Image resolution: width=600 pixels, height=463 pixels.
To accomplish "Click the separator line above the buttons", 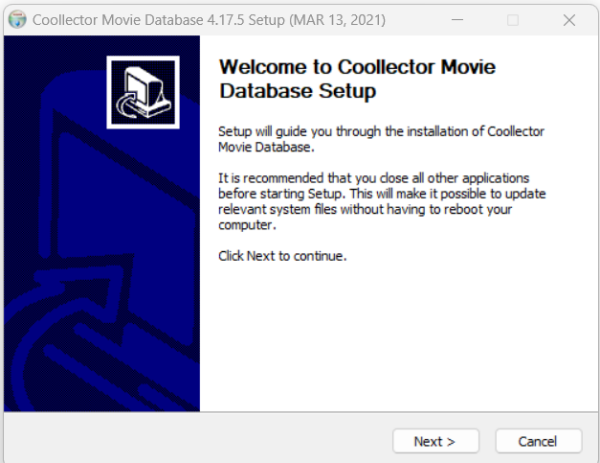I will (x=300, y=412).
